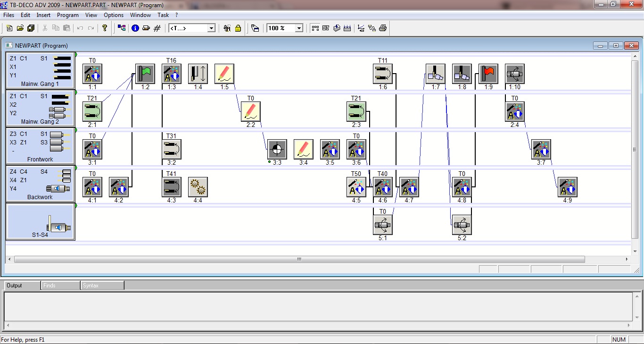Image resolution: width=644 pixels, height=344 pixels.
Task: Select operation 3:3 target icon
Action: click(277, 150)
